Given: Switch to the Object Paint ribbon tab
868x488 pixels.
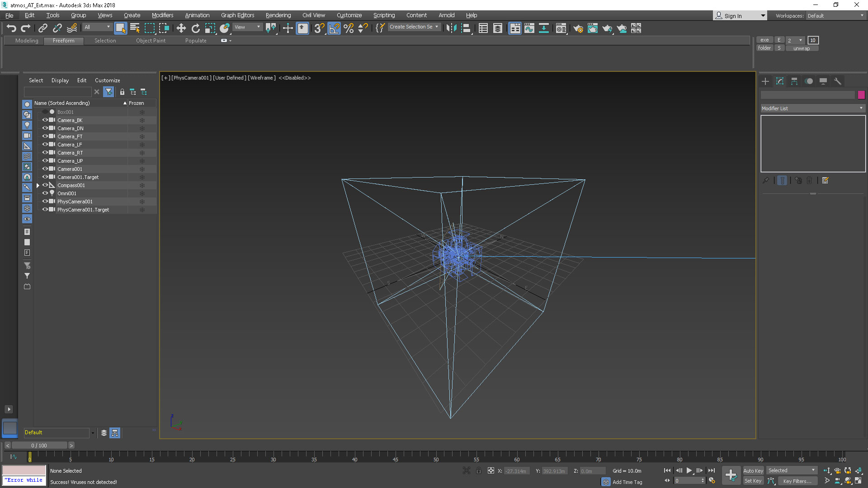Looking at the screenshot, I should [x=151, y=41].
